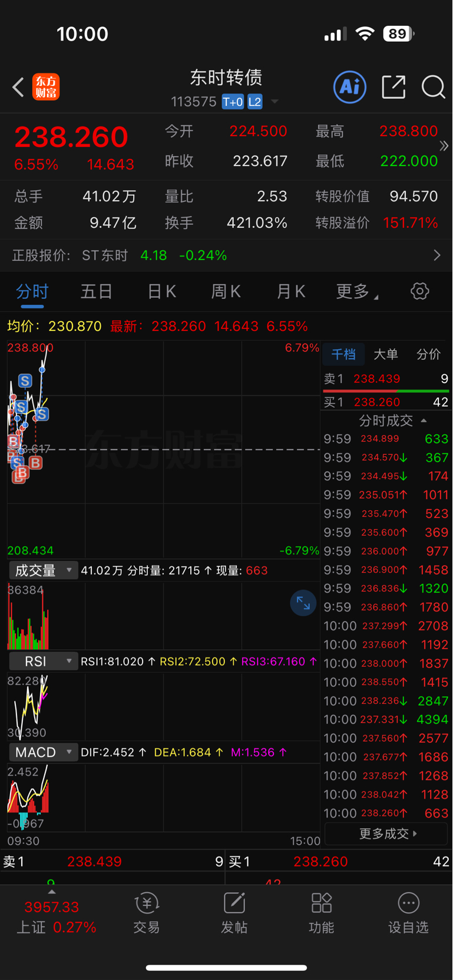Expand more quote details double chevron
Screen dimensions: 453x980
pos(444,145)
